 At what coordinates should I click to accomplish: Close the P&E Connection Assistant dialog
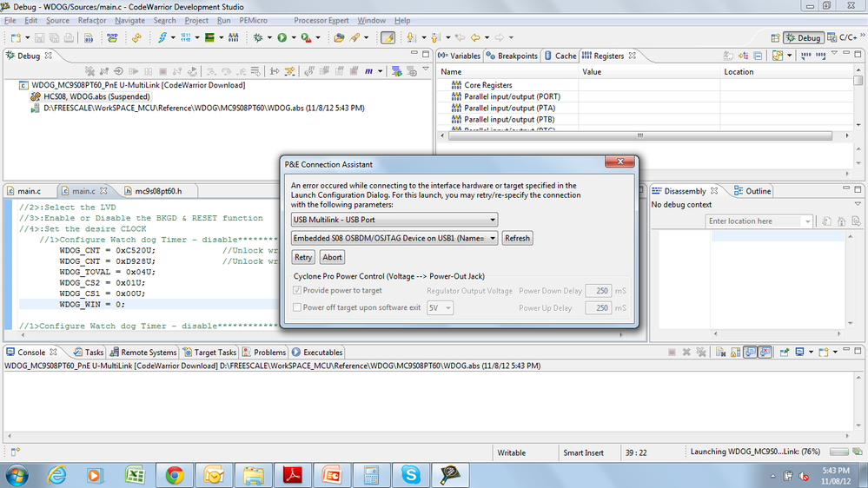[x=620, y=162]
